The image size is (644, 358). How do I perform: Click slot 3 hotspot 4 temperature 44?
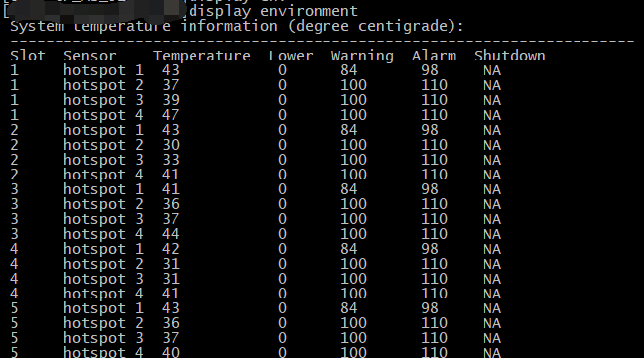click(x=171, y=234)
